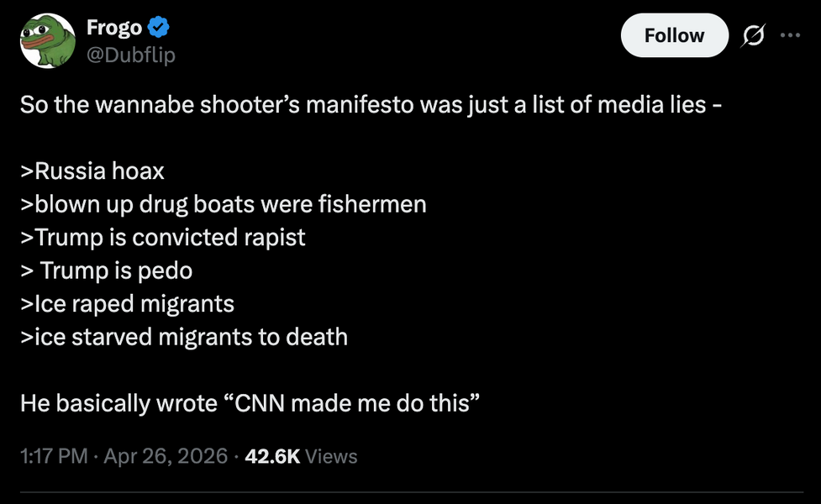821x504 pixels.
Task: Click the 'He basically wrote' text
Action: [x=118, y=402]
